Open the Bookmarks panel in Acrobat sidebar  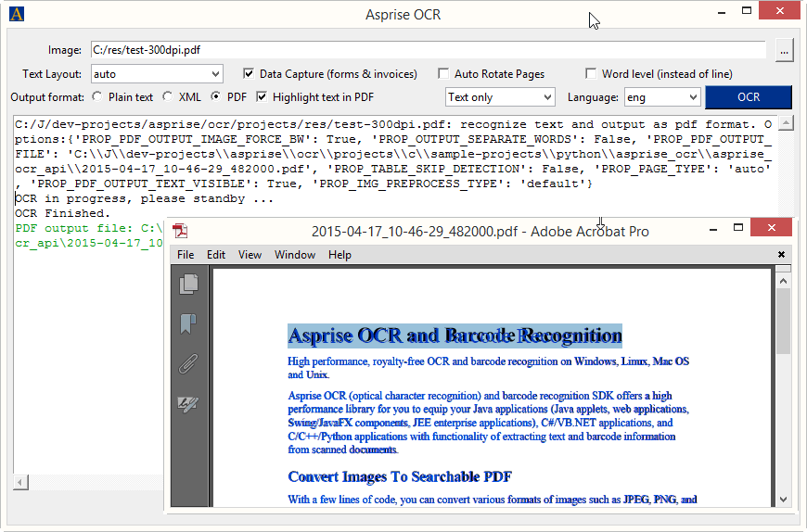click(x=188, y=323)
